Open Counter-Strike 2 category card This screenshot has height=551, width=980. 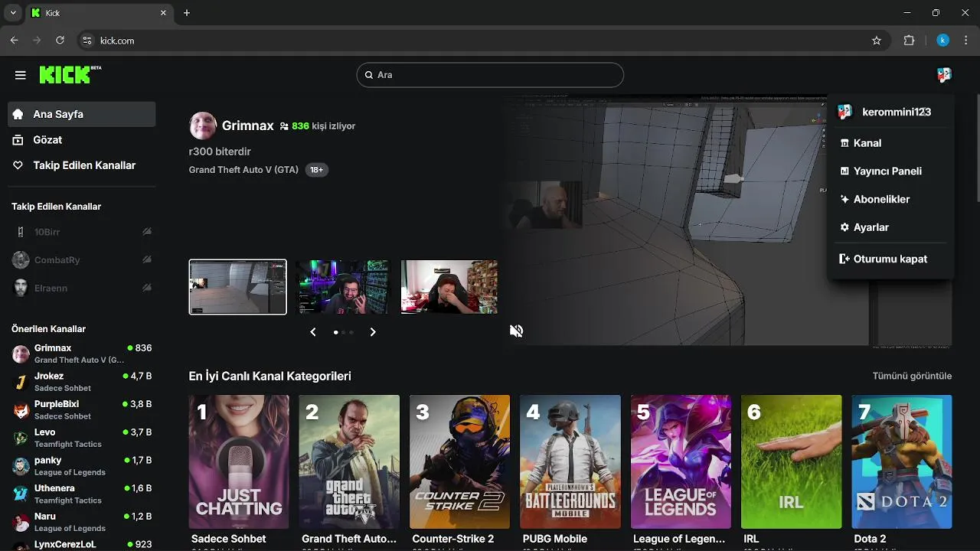pos(459,461)
